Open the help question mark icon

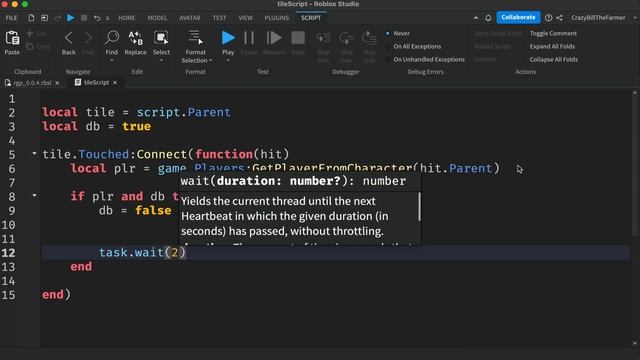549,18
